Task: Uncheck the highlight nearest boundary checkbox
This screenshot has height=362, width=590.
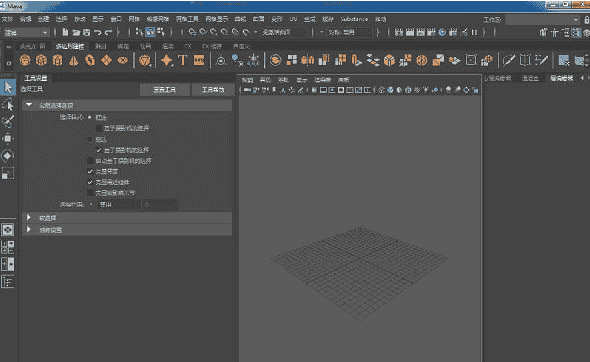Action: coord(90,182)
